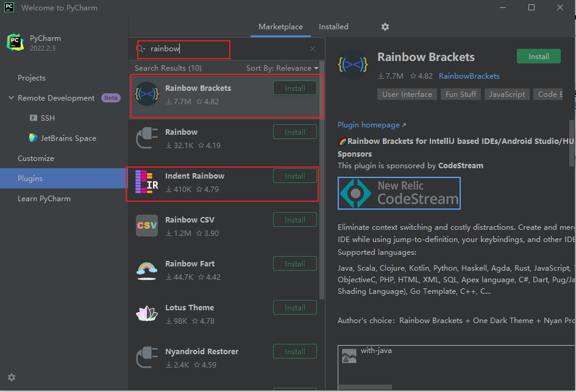Click into the plugin search field
Screen dimensions: 576x392
tap(227, 49)
